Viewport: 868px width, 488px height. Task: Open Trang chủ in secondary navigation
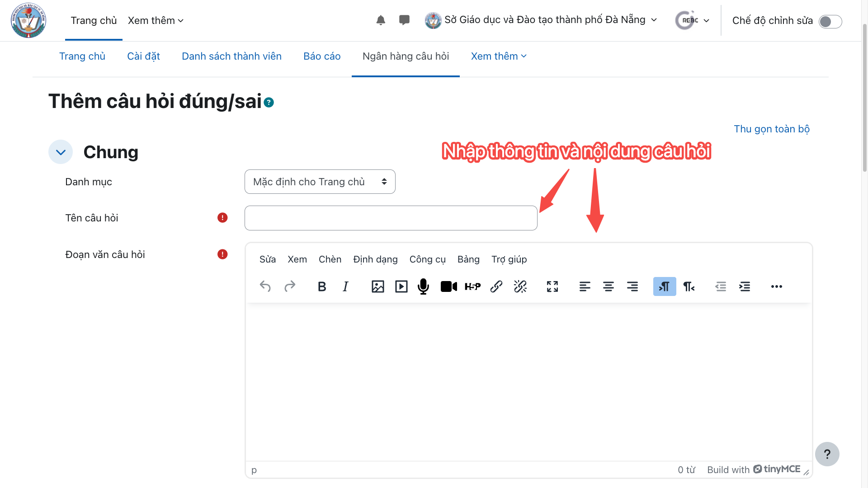coord(82,56)
